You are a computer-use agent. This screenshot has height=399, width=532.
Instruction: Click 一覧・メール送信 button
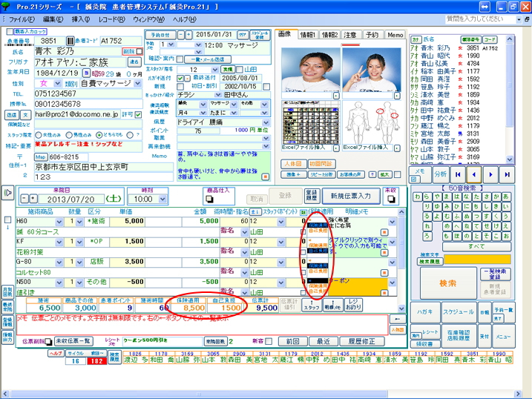(207, 59)
